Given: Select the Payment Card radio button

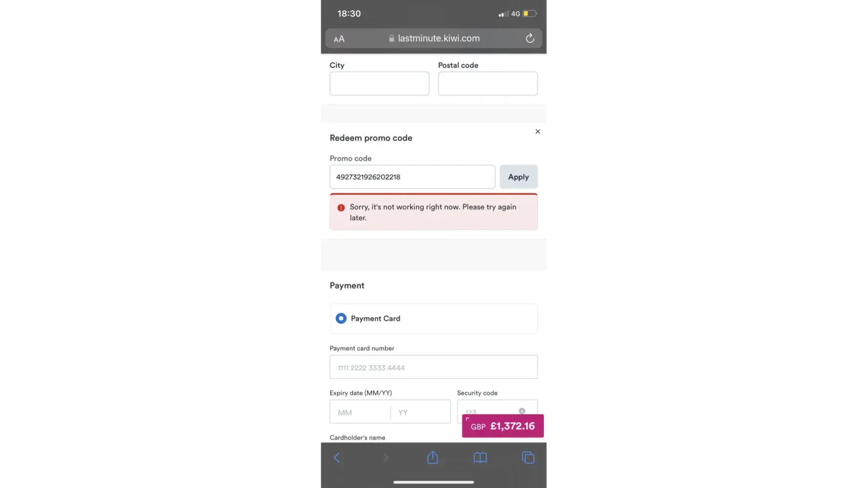Looking at the screenshot, I should [341, 318].
